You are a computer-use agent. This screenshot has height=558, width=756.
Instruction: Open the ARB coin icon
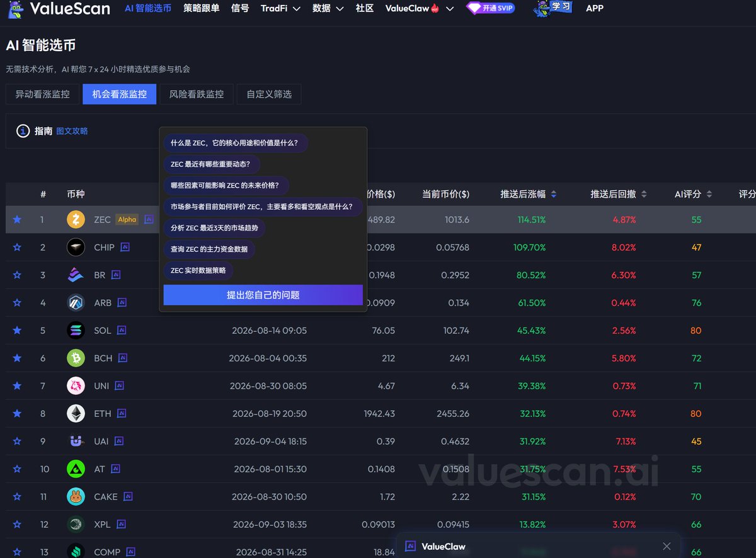click(76, 303)
